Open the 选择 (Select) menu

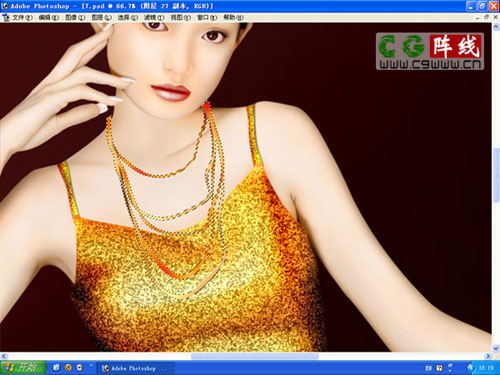click(128, 17)
